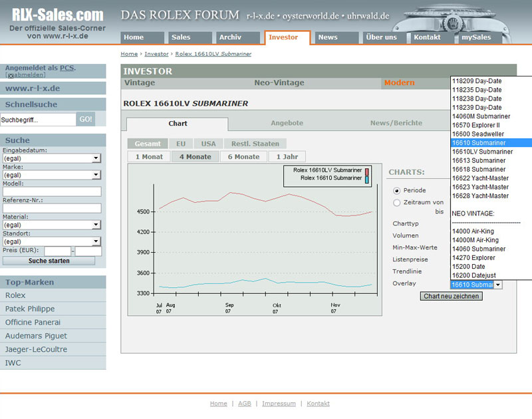Click the RLX-Sales.com logo

pos(58,15)
